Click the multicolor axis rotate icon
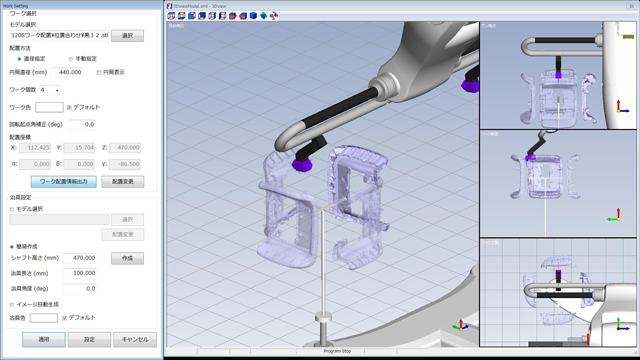Image resolution: width=640 pixels, height=360 pixels. pyautogui.click(x=274, y=16)
